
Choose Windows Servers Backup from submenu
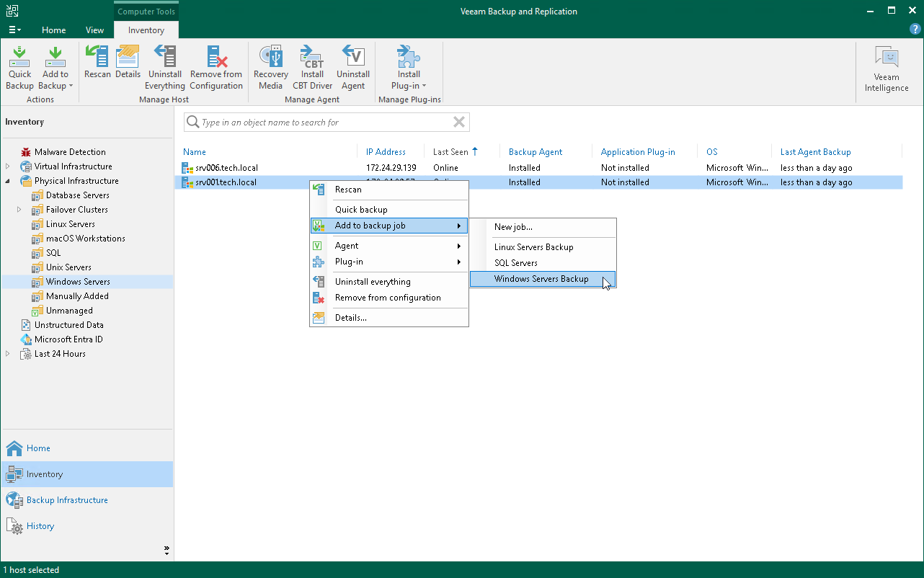(541, 279)
